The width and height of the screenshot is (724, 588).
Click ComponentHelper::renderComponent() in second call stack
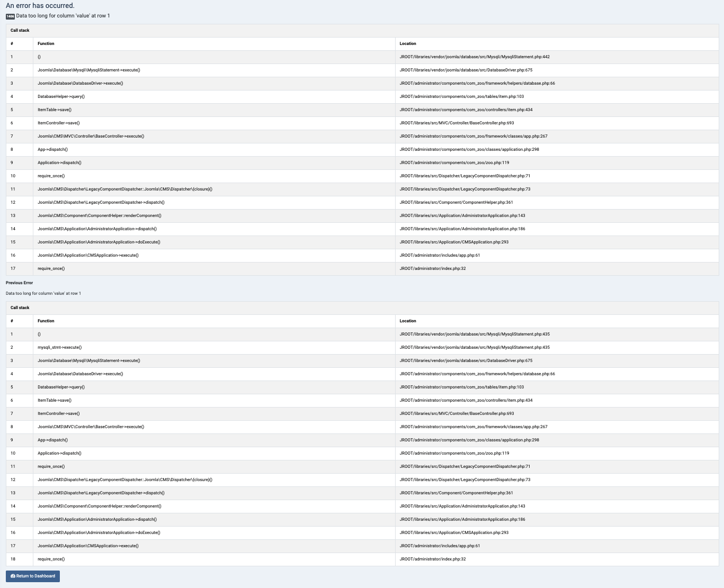[99, 506]
